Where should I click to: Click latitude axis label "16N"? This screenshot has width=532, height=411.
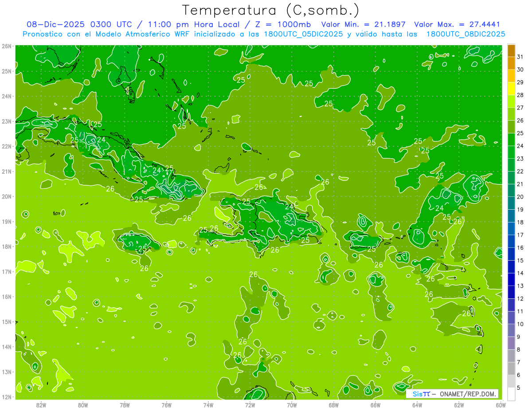7,297
